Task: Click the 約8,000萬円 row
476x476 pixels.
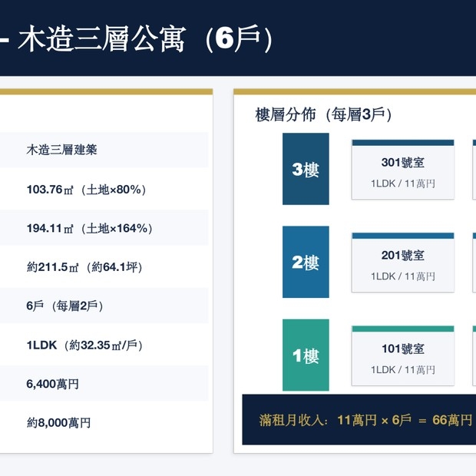Action: click(104, 422)
